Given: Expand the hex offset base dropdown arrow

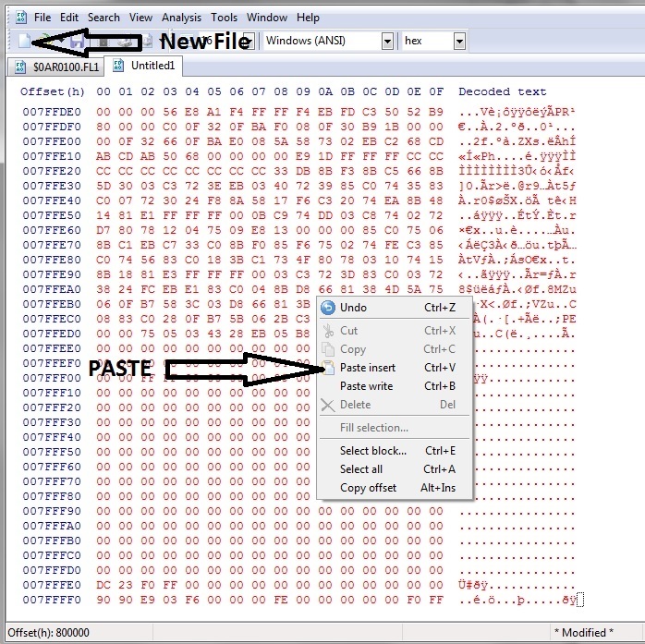Looking at the screenshot, I should click(459, 41).
